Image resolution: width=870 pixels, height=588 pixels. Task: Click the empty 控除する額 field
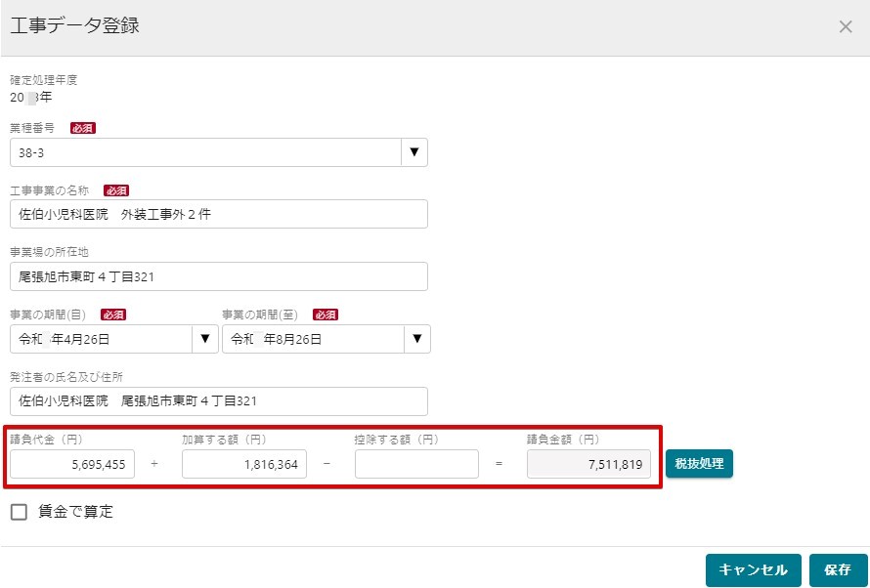[x=416, y=464]
